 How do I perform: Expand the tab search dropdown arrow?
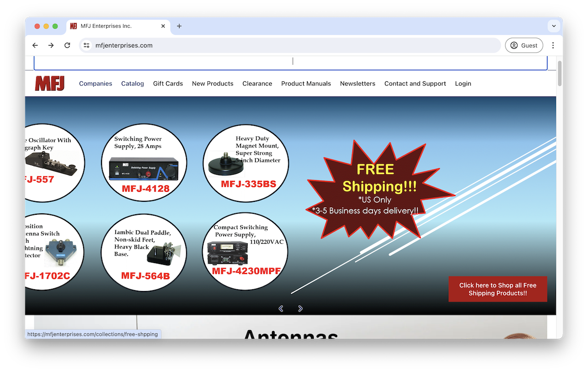point(554,26)
